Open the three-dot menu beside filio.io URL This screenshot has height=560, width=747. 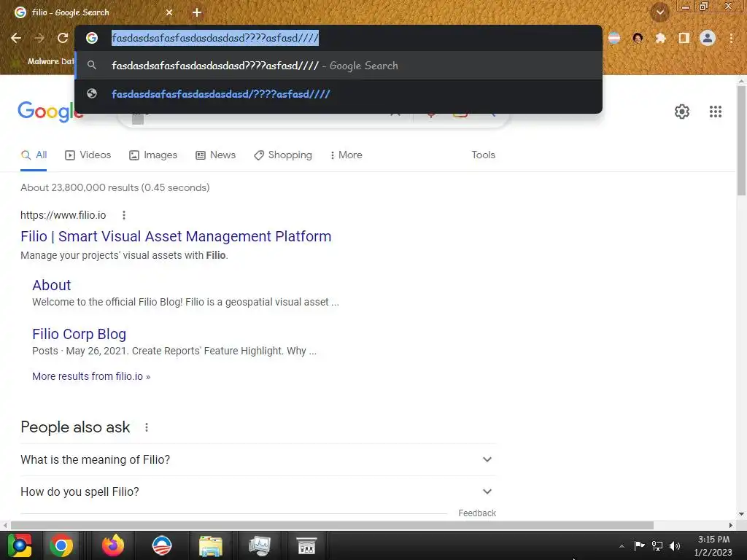tap(124, 215)
